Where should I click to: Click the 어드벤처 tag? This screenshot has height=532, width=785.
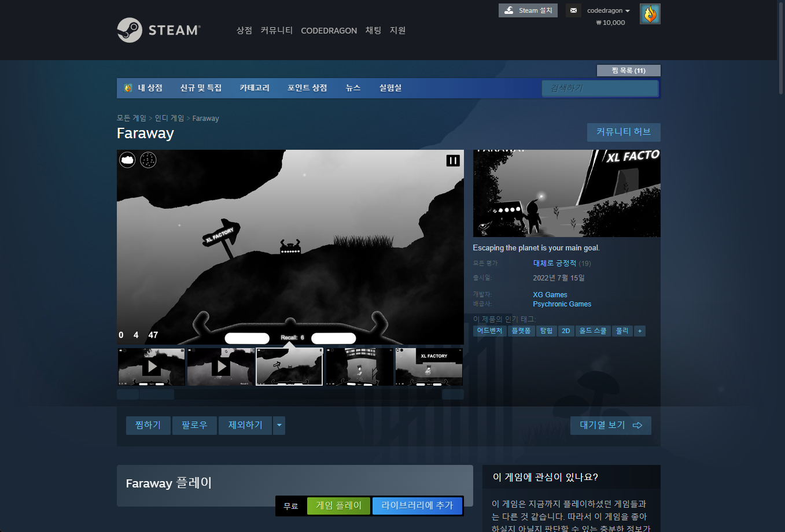click(489, 331)
